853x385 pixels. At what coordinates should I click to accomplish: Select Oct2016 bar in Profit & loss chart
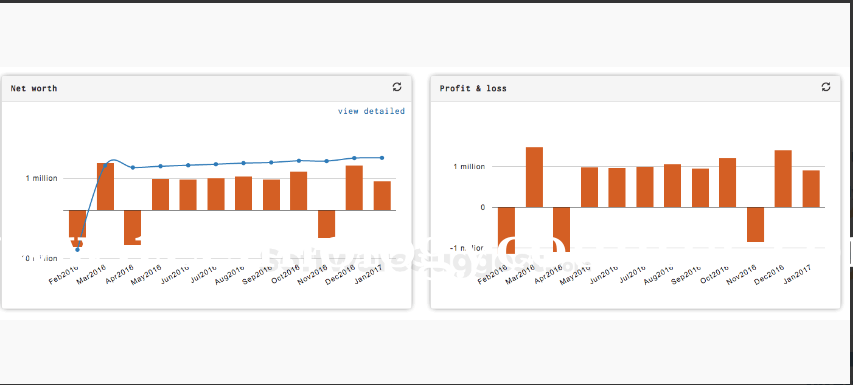pos(728,183)
